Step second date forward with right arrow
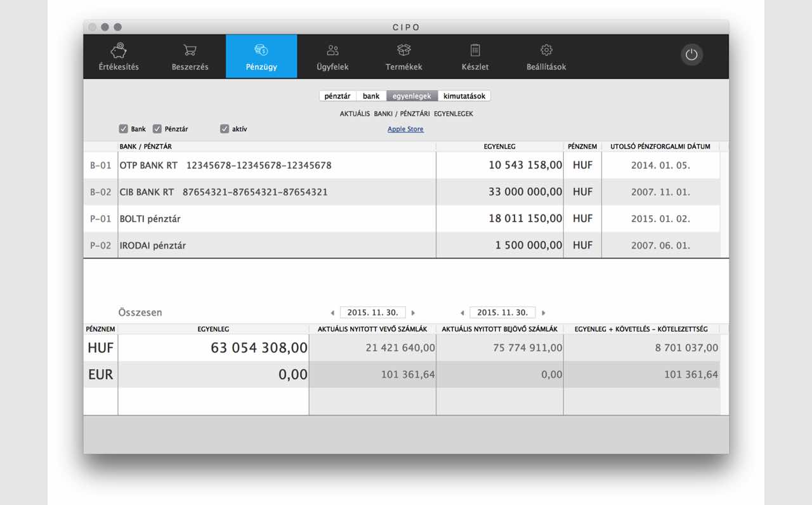The image size is (812, 505). (544, 313)
